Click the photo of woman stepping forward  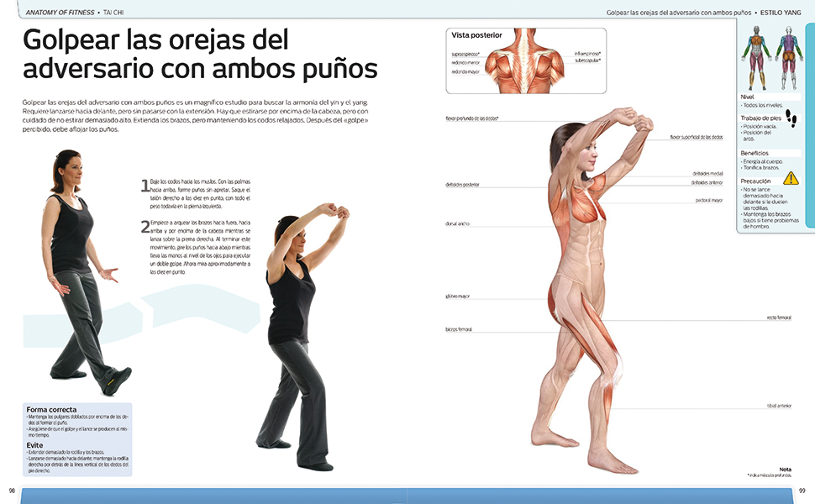click(x=80, y=273)
